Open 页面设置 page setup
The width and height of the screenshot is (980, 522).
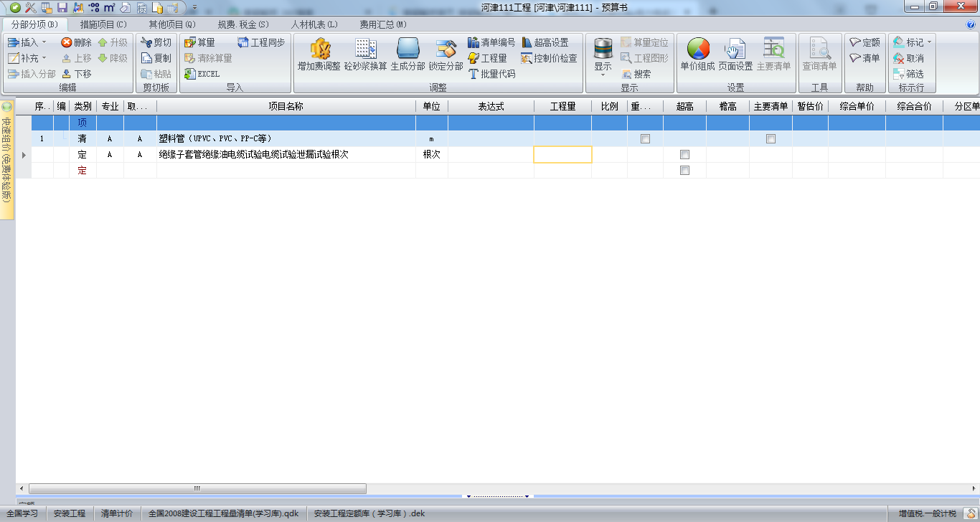click(735, 54)
